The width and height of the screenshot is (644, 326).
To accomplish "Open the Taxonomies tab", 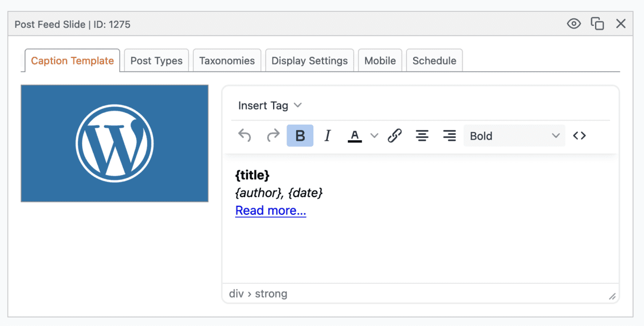I will point(226,60).
